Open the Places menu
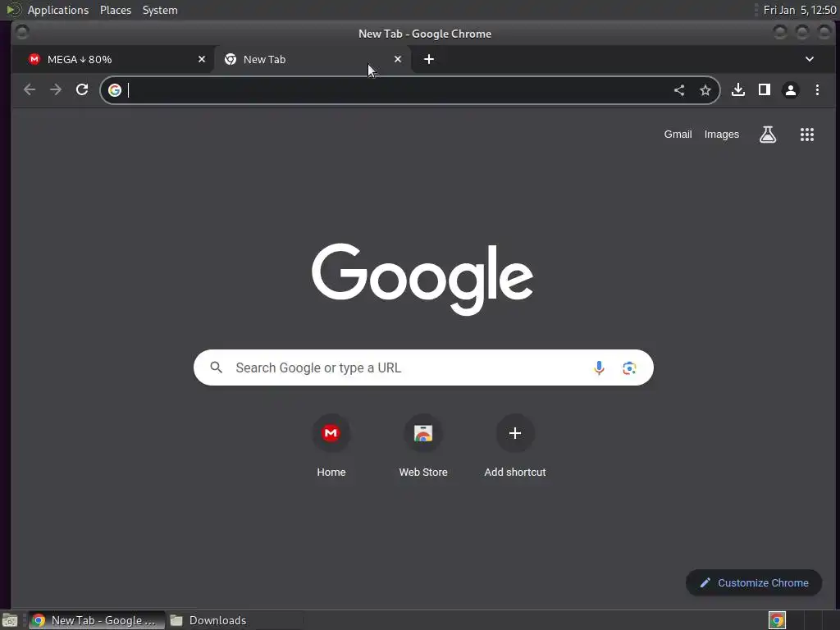840x630 pixels. point(116,10)
